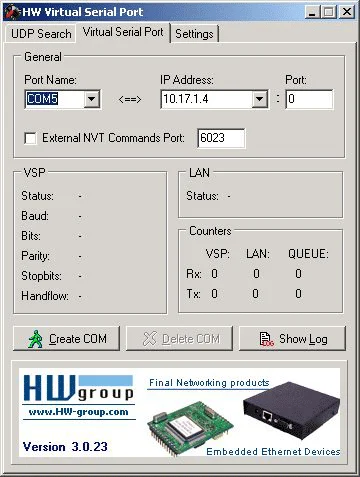Click the Embedded Ethernet Devices text
This screenshot has width=360, height=477.
[273, 452]
